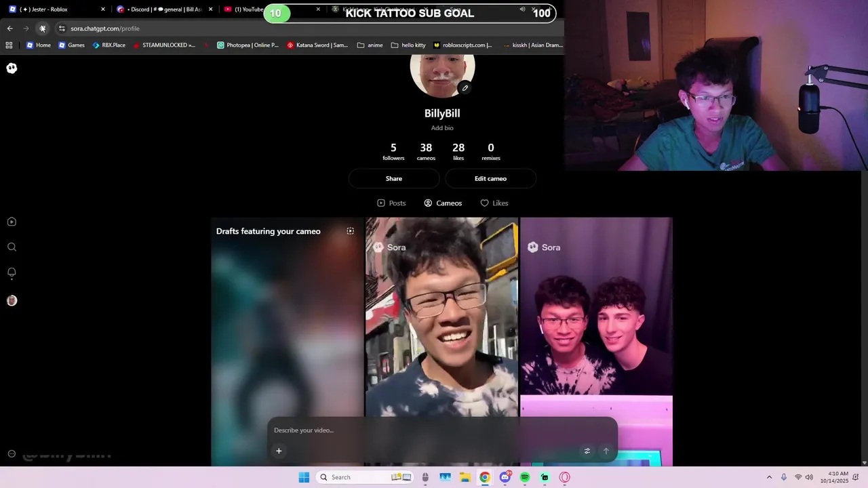Viewport: 868px width, 488px height.
Task: Open the 0 remixes count
Action: point(491,152)
